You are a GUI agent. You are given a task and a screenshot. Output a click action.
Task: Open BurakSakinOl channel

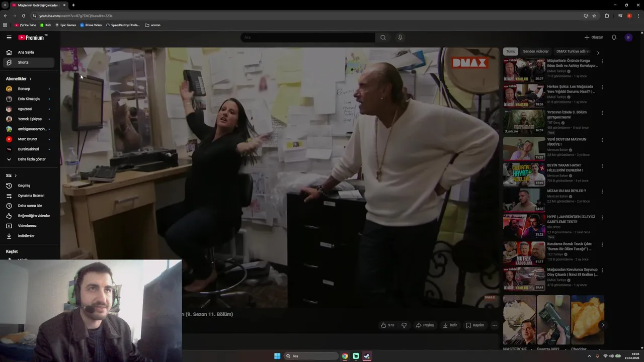pyautogui.click(x=28, y=149)
